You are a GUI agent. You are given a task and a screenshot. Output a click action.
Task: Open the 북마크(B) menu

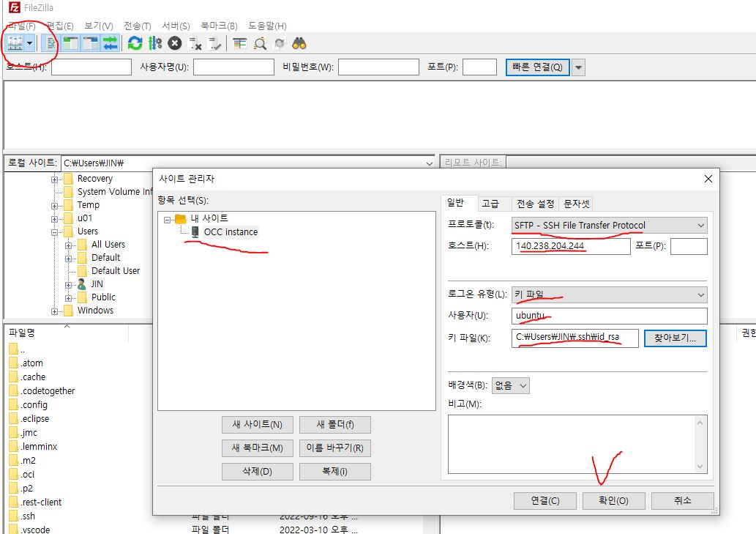(x=219, y=26)
